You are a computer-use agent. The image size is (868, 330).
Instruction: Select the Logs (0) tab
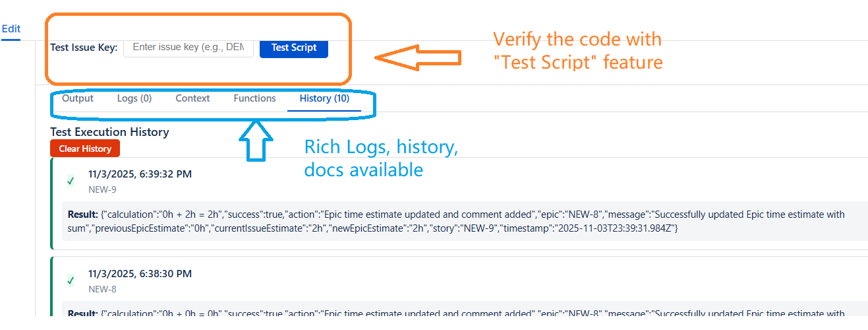click(134, 98)
